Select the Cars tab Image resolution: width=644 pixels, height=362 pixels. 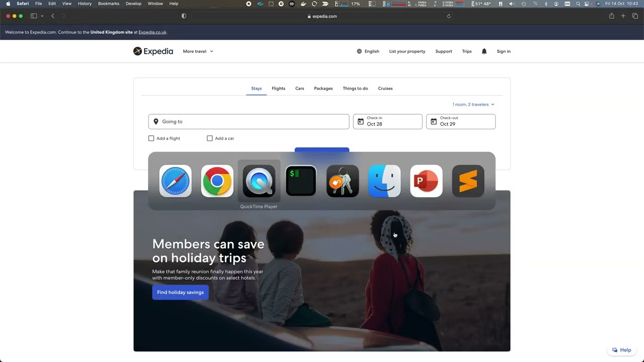pos(299,88)
